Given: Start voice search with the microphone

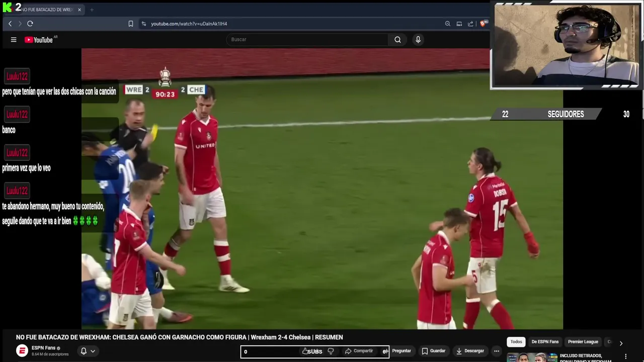Looking at the screenshot, I should pyautogui.click(x=418, y=40).
